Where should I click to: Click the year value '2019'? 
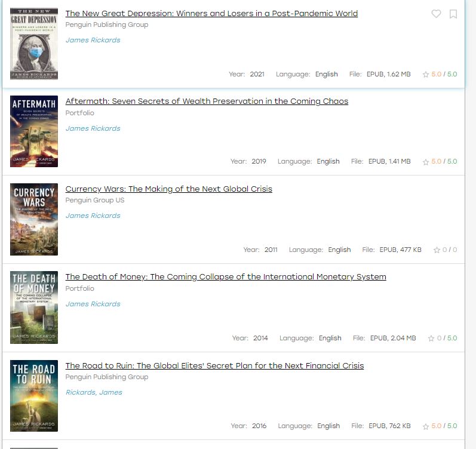pos(259,161)
